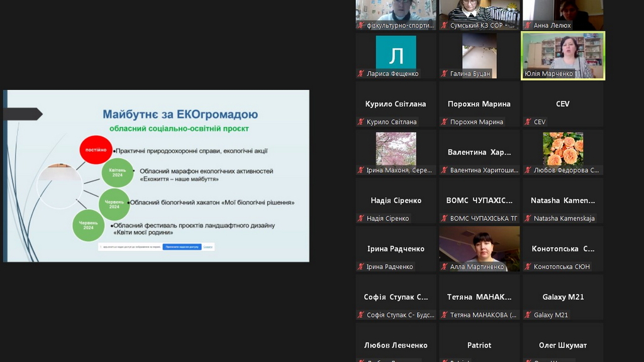
Task: Click the muted mic icon beside Лариса Фещенко
Action: click(361, 74)
